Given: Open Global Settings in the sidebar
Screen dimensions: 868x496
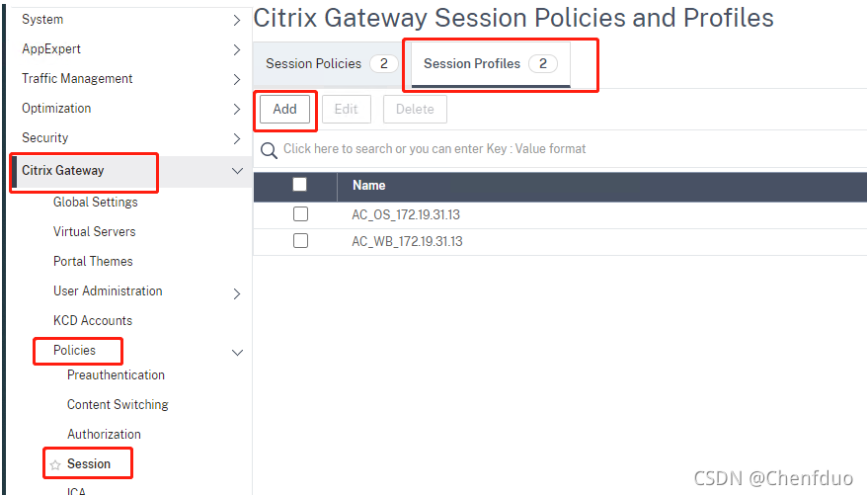Looking at the screenshot, I should pyautogui.click(x=96, y=203).
